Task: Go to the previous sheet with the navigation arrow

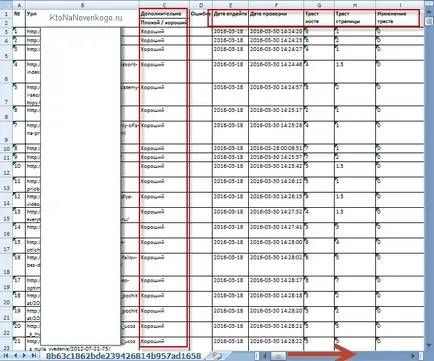Action: click(15, 356)
